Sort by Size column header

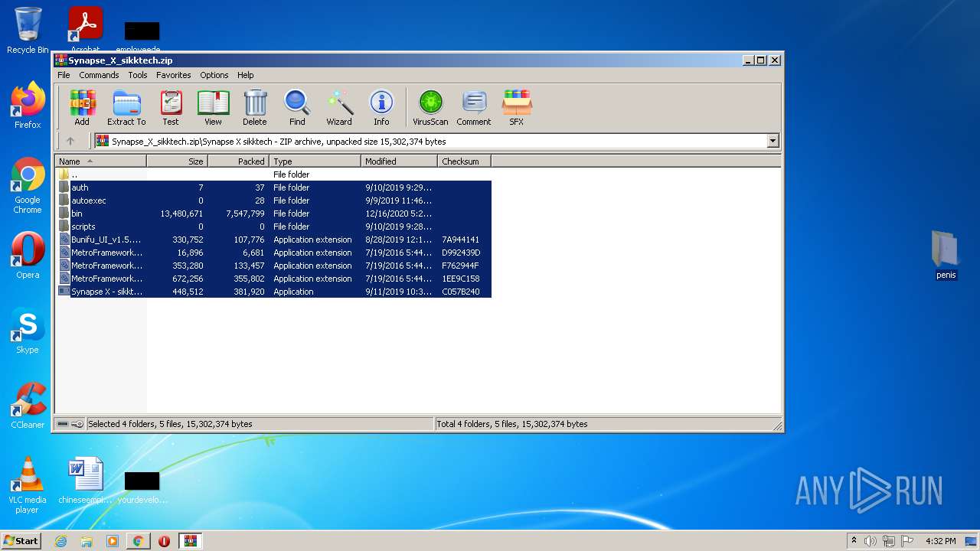(x=177, y=161)
